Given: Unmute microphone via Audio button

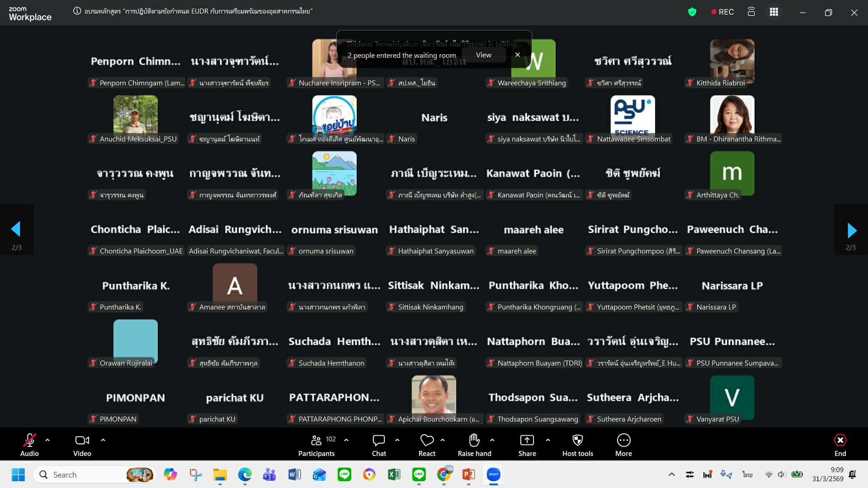Looking at the screenshot, I should [x=29, y=445].
